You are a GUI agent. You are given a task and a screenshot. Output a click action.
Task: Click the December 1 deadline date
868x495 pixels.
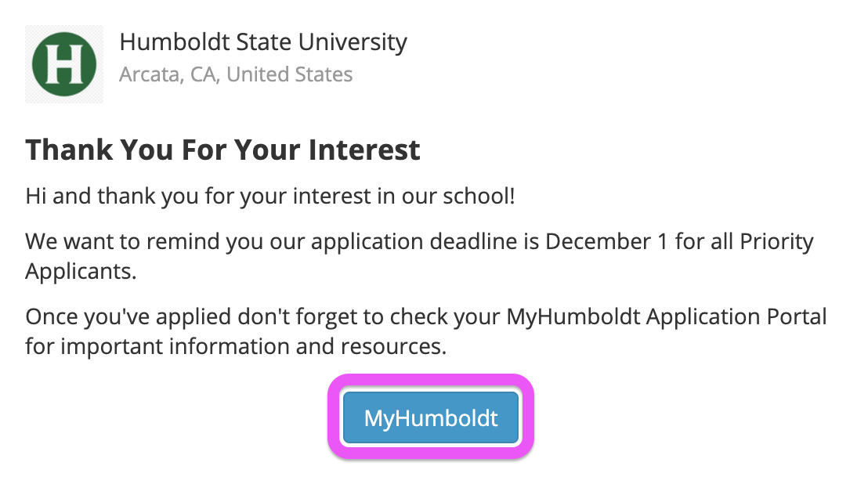coord(606,241)
